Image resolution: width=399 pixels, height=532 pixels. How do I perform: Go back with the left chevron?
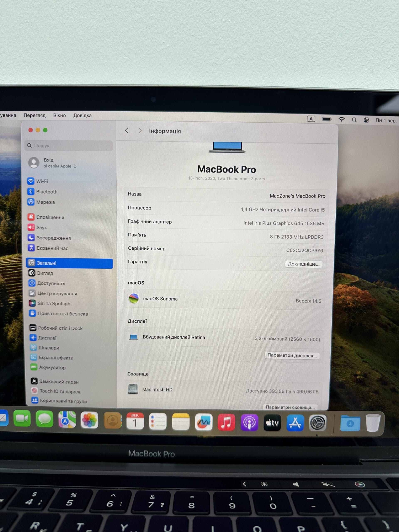127,131
